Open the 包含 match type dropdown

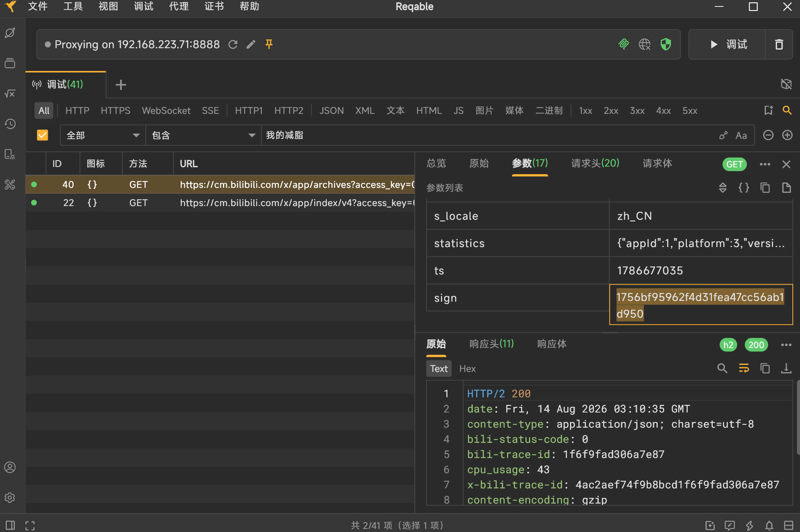click(x=203, y=135)
